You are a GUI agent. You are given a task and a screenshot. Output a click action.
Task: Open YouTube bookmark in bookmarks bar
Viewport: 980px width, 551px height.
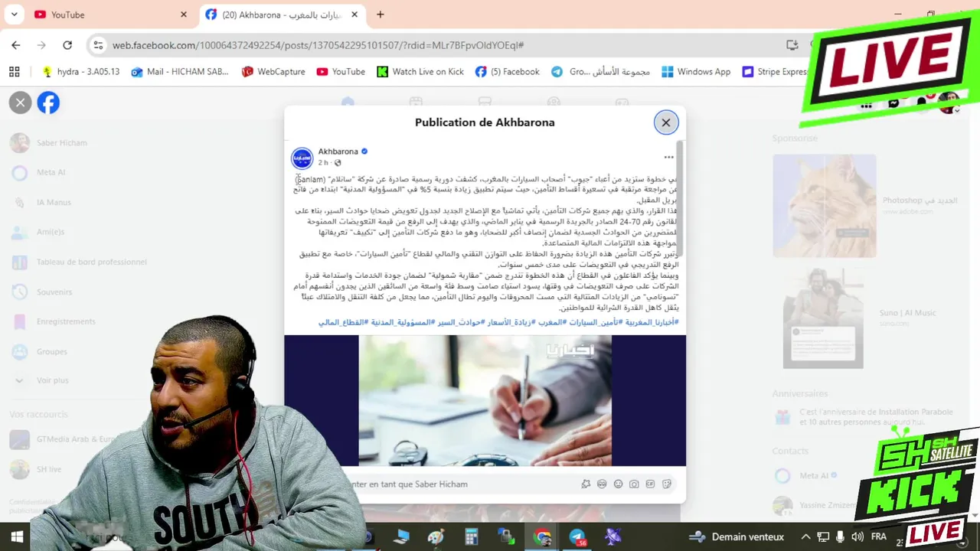tap(341, 72)
